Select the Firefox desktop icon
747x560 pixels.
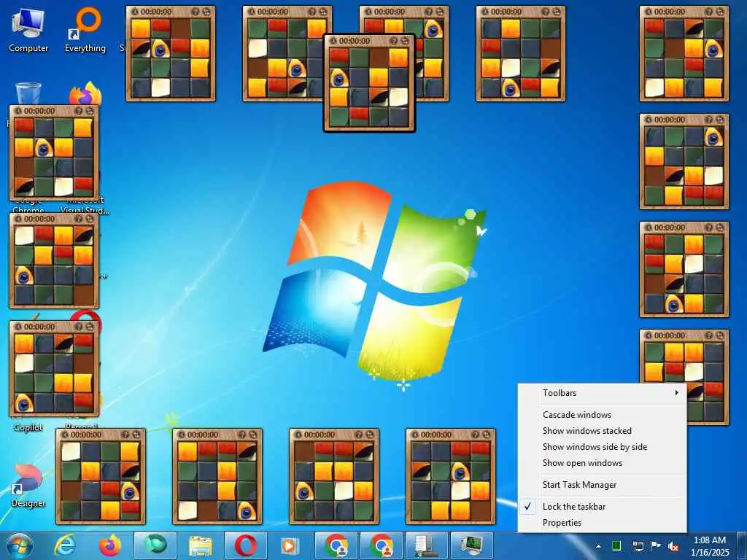pos(86,93)
